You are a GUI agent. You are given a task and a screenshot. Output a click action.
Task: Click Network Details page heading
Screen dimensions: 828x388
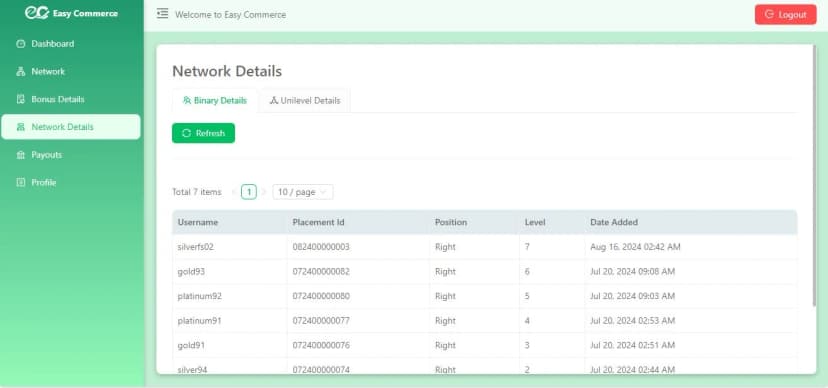(x=227, y=71)
